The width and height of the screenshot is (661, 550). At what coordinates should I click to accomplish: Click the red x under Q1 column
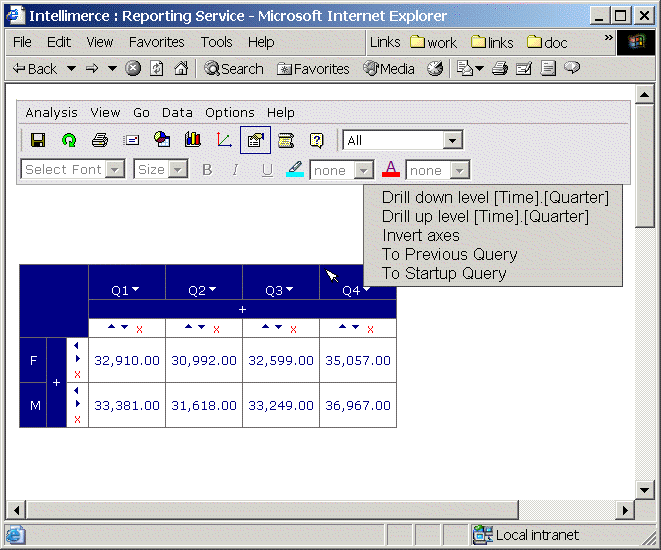140,330
